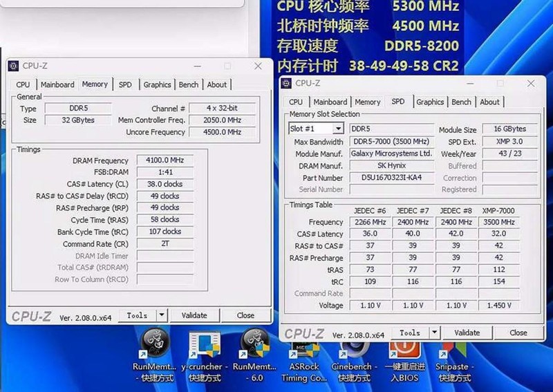Click the XMP-7000 tRC value 154
The width and height of the screenshot is (553, 392).
click(499, 281)
